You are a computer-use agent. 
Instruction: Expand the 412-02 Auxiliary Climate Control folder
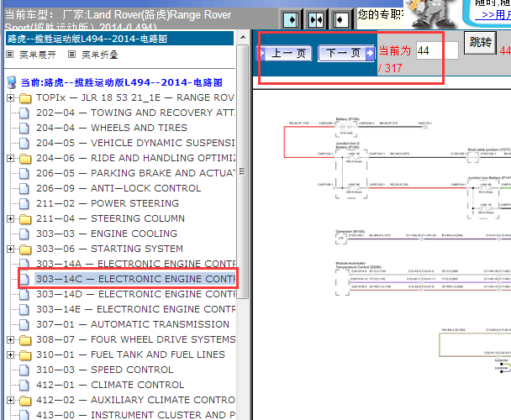(10, 400)
